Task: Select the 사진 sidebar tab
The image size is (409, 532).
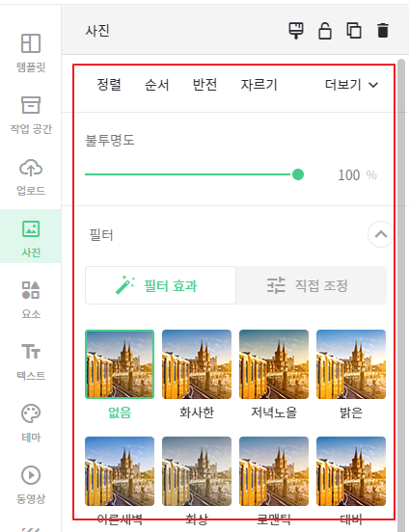Action: pyautogui.click(x=31, y=237)
